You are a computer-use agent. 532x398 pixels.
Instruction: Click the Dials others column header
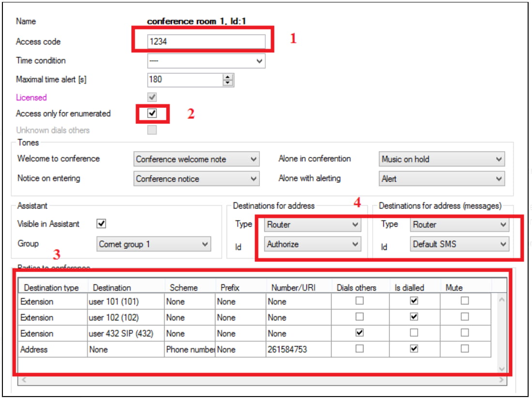coord(360,288)
